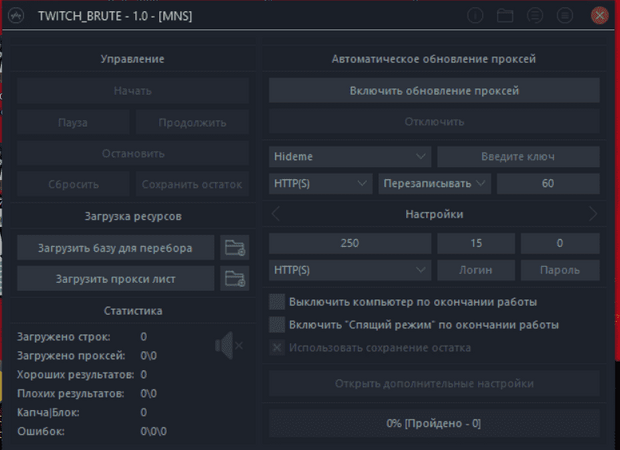
Task: Click the 'Сбросить' button
Action: click(73, 184)
